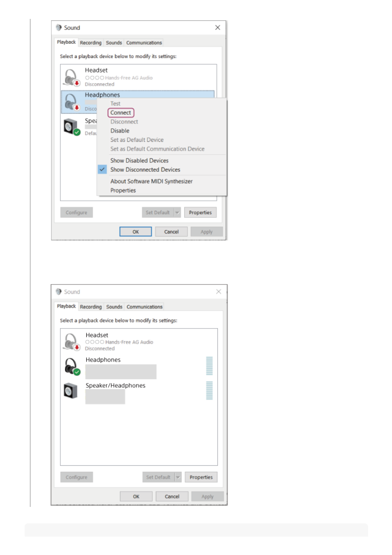Click the speaker icon in lower Sound title bar
The image size is (392, 555).
(x=59, y=291)
